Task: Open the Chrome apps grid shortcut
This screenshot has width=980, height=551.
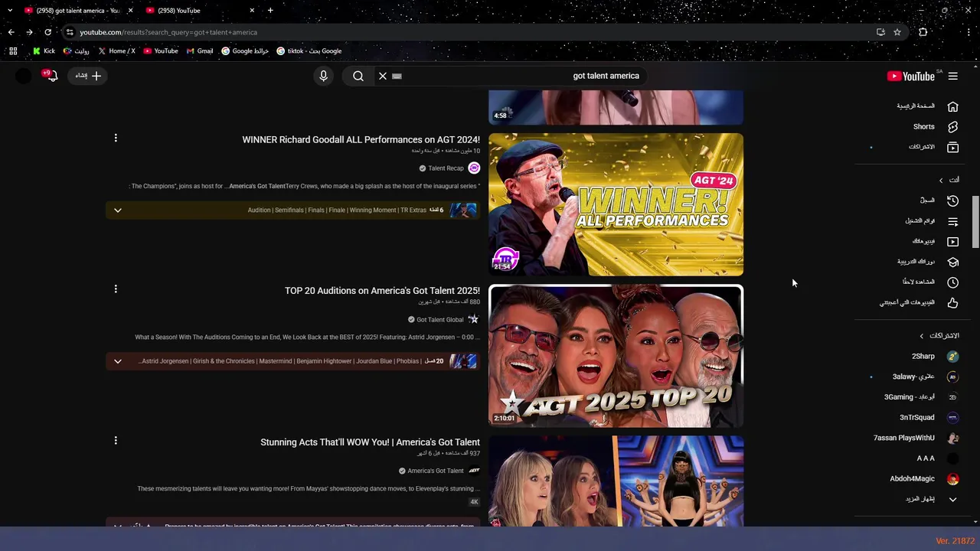Action: click(x=13, y=51)
